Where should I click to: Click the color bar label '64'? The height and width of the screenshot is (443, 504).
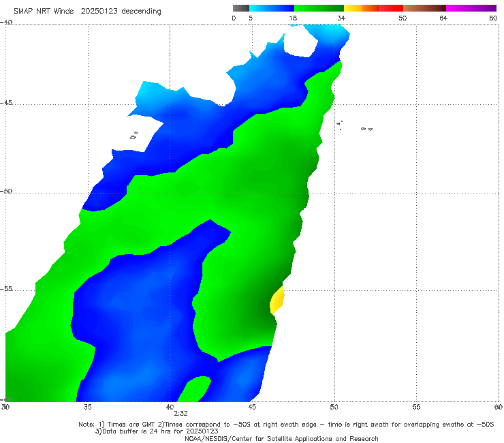(x=443, y=18)
